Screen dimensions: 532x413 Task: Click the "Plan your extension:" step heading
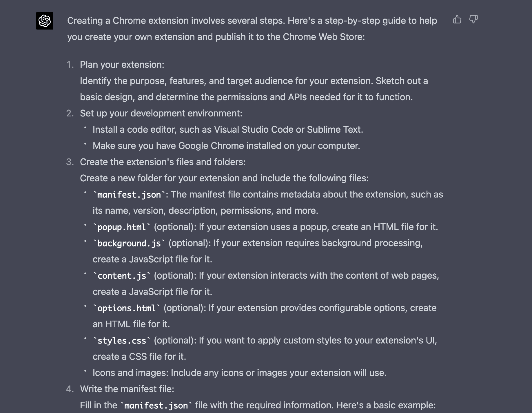[x=122, y=65]
